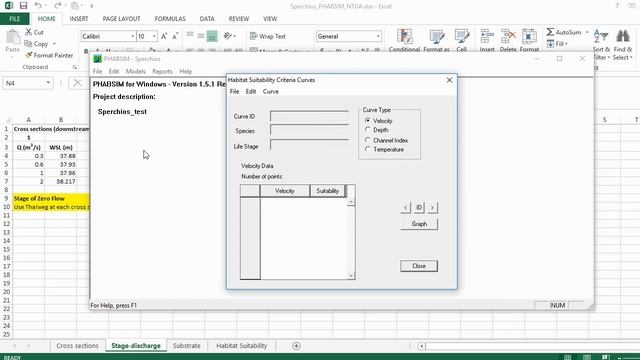Open the Reports menu in PHABSIM
The image size is (640, 360).
pos(162,71)
